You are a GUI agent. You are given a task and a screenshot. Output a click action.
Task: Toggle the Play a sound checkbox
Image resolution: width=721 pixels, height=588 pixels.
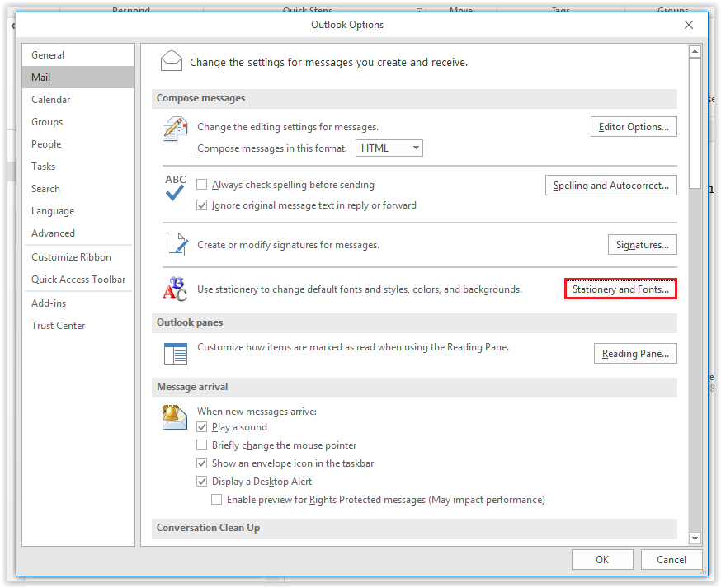pyautogui.click(x=201, y=427)
